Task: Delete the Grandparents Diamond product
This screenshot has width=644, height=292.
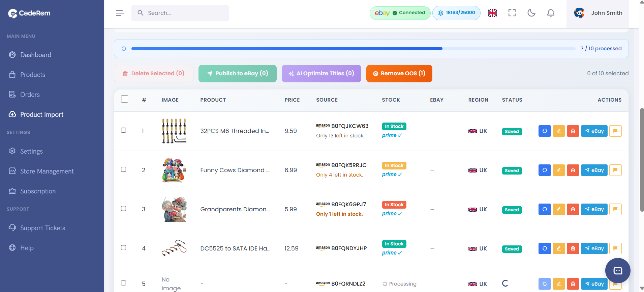Action: 573,209
